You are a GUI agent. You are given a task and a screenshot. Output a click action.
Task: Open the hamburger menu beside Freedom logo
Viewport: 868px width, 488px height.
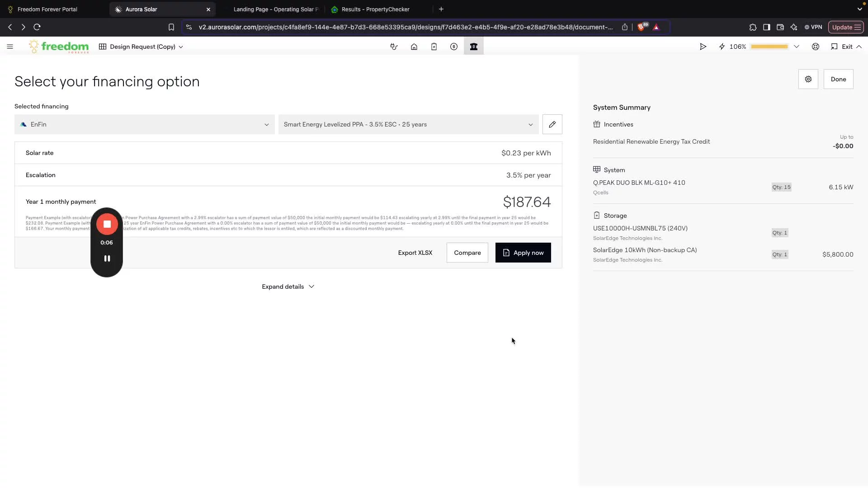click(10, 47)
